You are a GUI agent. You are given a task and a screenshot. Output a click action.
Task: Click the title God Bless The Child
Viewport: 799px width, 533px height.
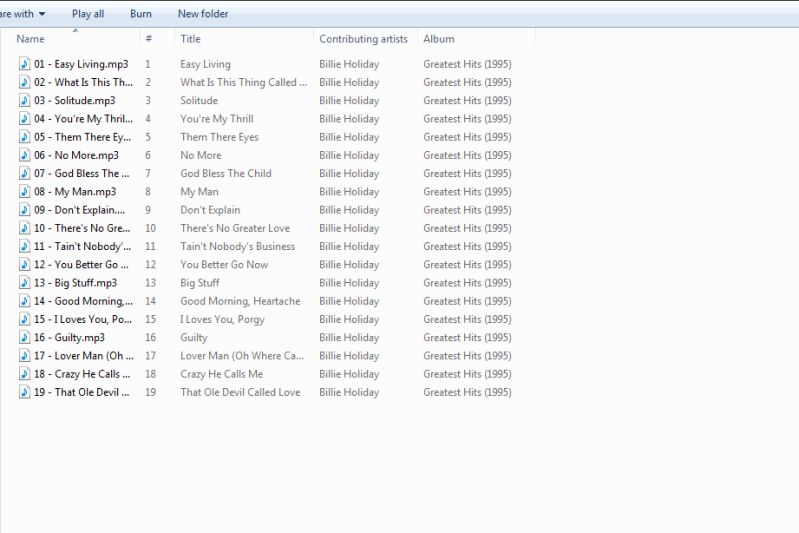coord(226,173)
